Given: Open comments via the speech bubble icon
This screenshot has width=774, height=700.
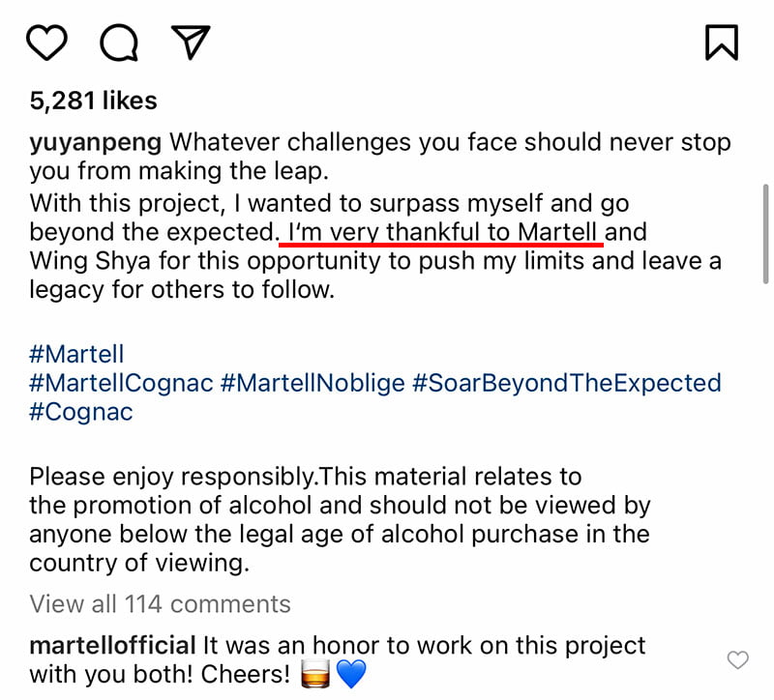Looking at the screenshot, I should click(118, 43).
